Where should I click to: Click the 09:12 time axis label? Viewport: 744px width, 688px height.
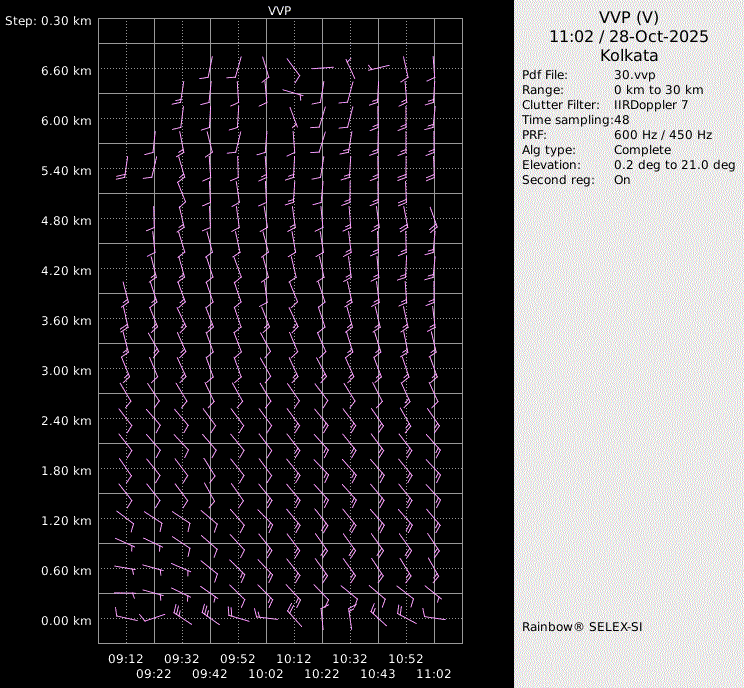click(x=126, y=659)
